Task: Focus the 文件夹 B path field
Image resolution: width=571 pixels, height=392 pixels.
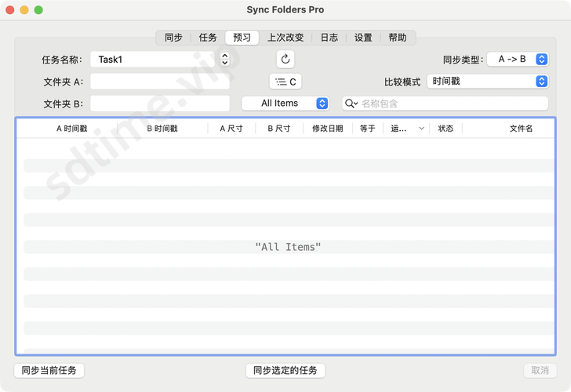Action: tap(160, 103)
